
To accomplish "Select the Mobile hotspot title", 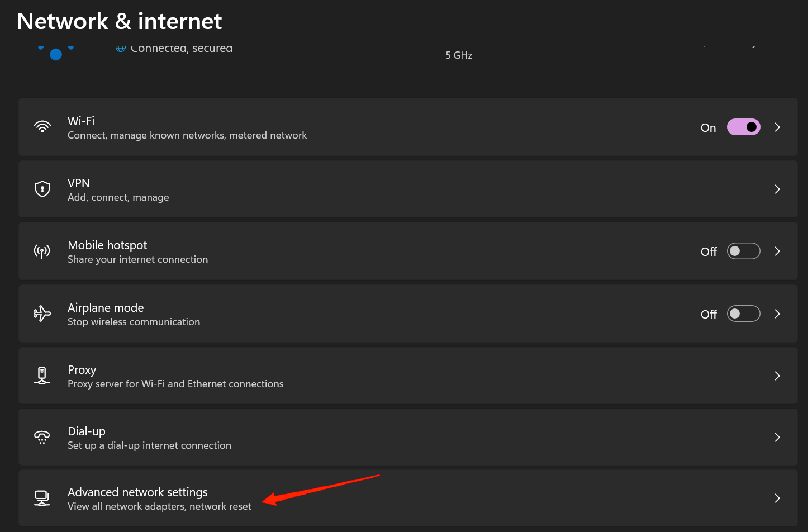I will coord(107,245).
